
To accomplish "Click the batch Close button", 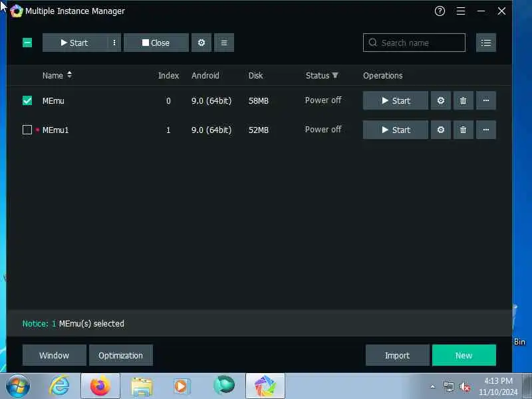I will 156,43.
